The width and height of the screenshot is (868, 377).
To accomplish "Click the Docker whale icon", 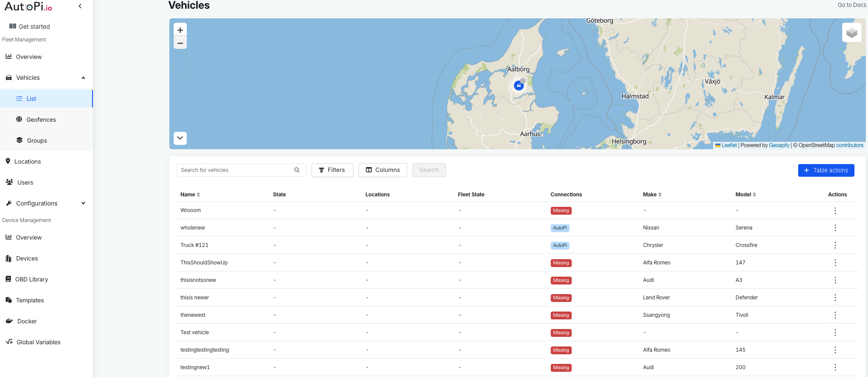I will (x=9, y=321).
